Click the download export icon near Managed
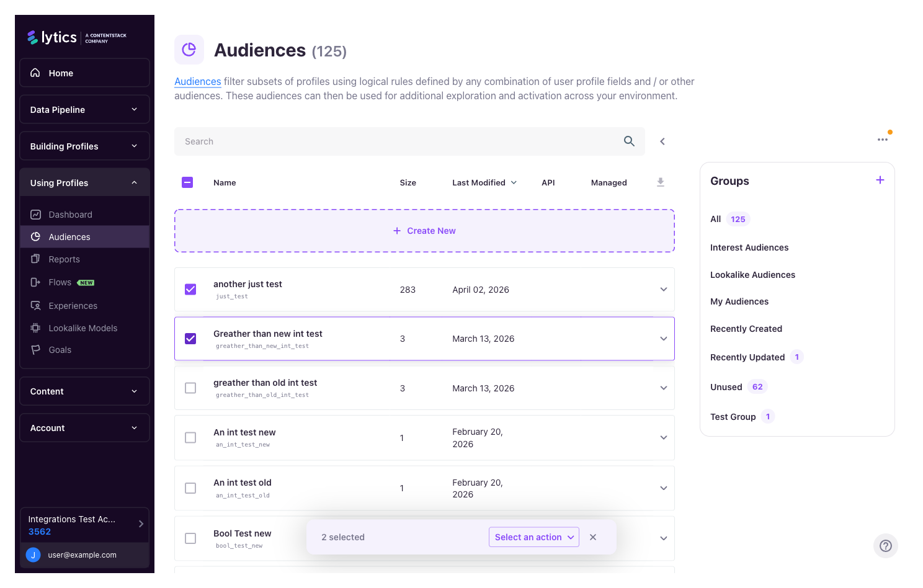Viewport: 923px width, 588px height. point(660,182)
